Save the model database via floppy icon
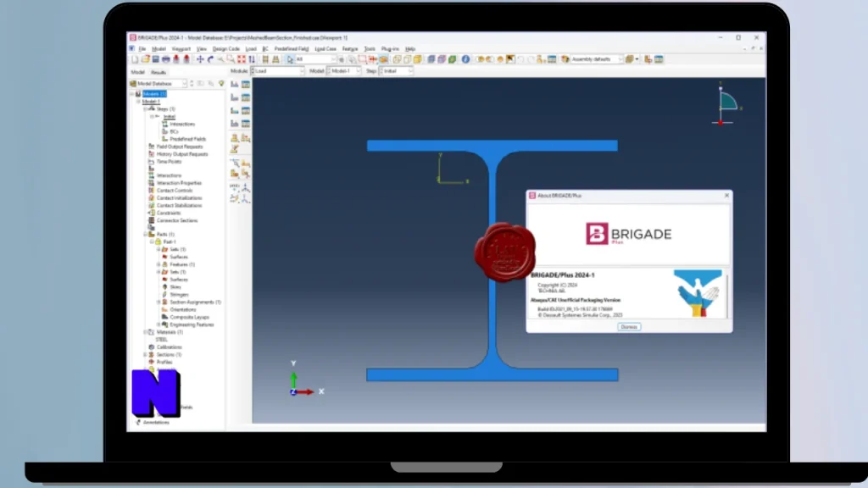Viewport: 868px width, 488px height. click(156, 59)
